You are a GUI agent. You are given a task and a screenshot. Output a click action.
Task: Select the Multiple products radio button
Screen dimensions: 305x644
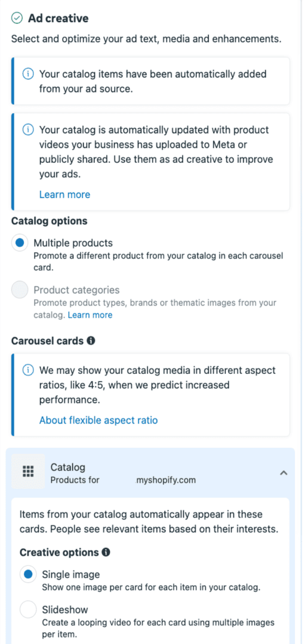tap(19, 243)
